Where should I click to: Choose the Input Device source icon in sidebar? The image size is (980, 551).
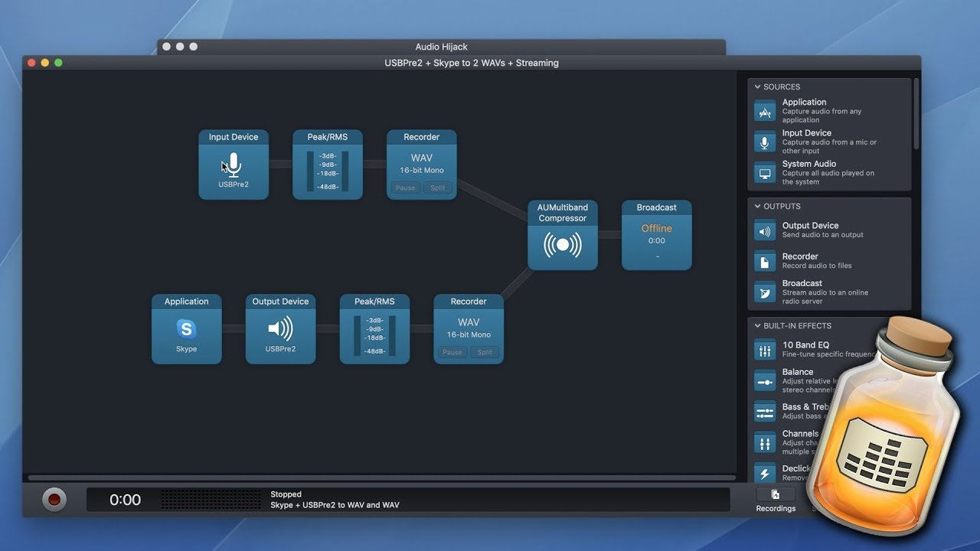coord(765,142)
